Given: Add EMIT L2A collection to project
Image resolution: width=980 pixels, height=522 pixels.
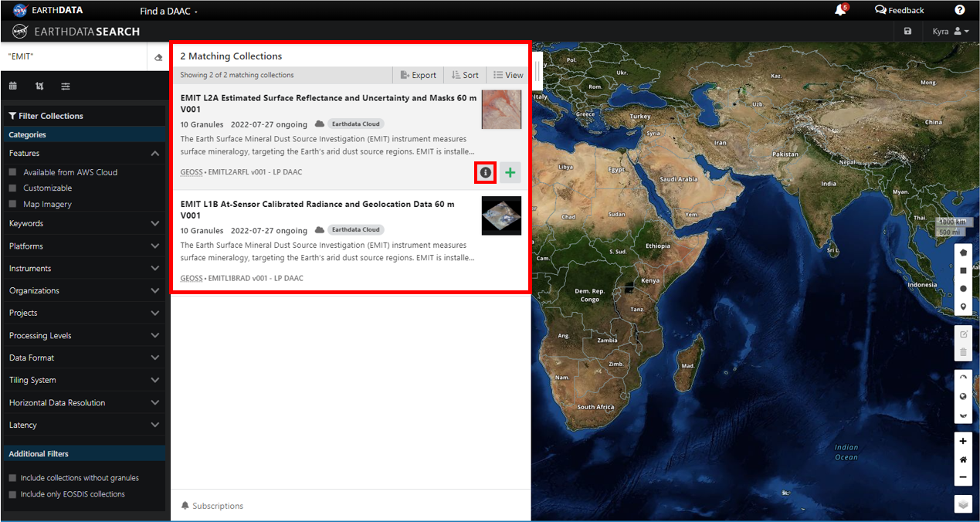Looking at the screenshot, I should 510,173.
